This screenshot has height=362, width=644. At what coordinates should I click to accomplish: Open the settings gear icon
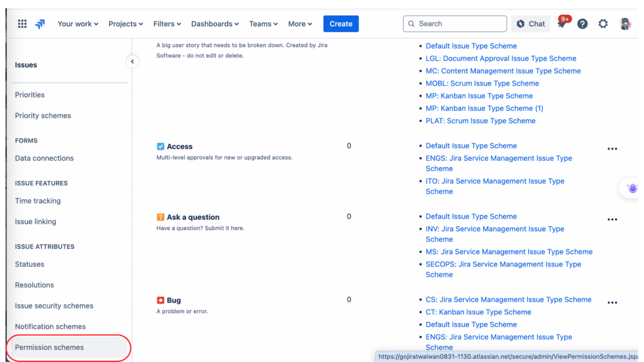603,24
